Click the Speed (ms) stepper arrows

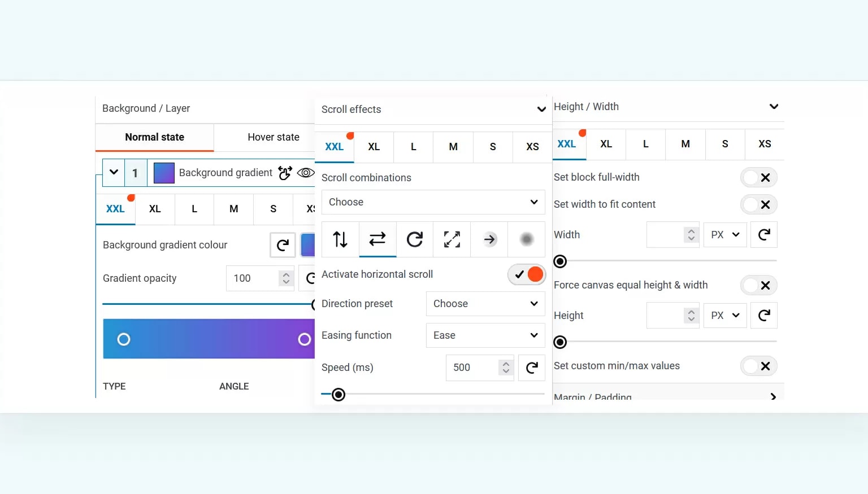pos(506,368)
